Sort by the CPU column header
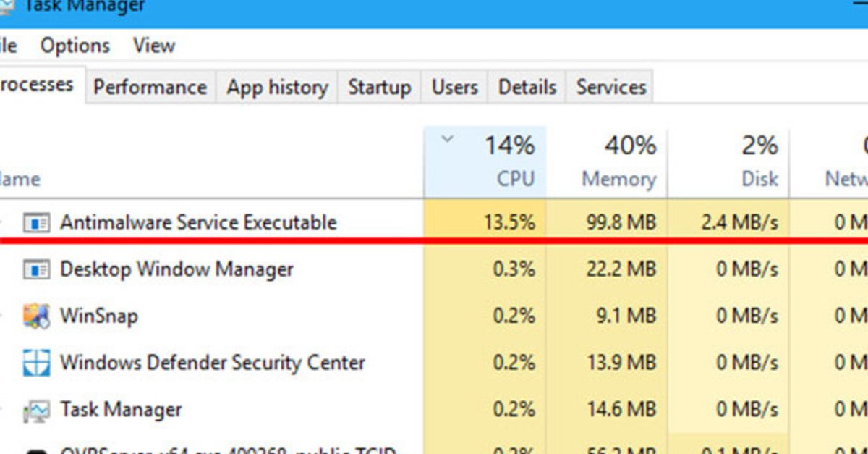 click(x=515, y=178)
